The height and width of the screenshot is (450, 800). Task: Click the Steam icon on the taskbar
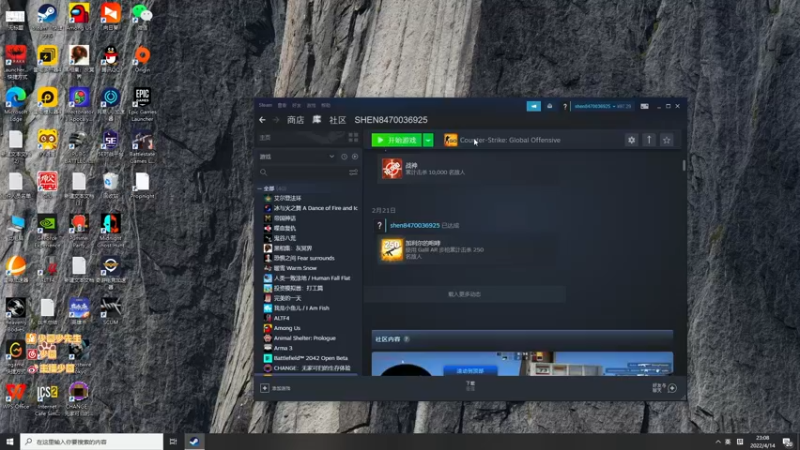click(x=194, y=441)
